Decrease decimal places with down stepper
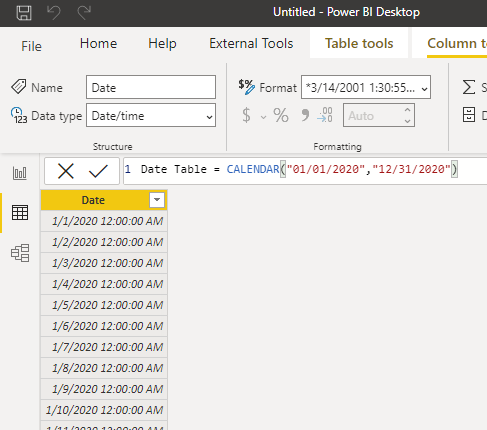 (x=407, y=121)
